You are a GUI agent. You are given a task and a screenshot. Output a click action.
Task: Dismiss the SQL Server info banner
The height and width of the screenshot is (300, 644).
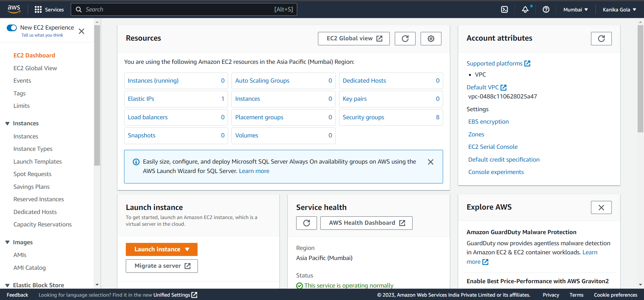(431, 162)
